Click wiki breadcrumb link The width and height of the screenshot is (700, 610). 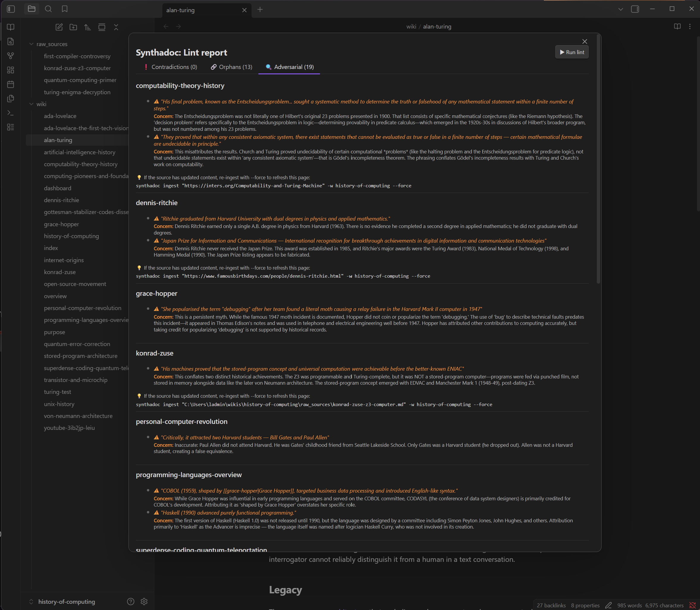point(411,26)
